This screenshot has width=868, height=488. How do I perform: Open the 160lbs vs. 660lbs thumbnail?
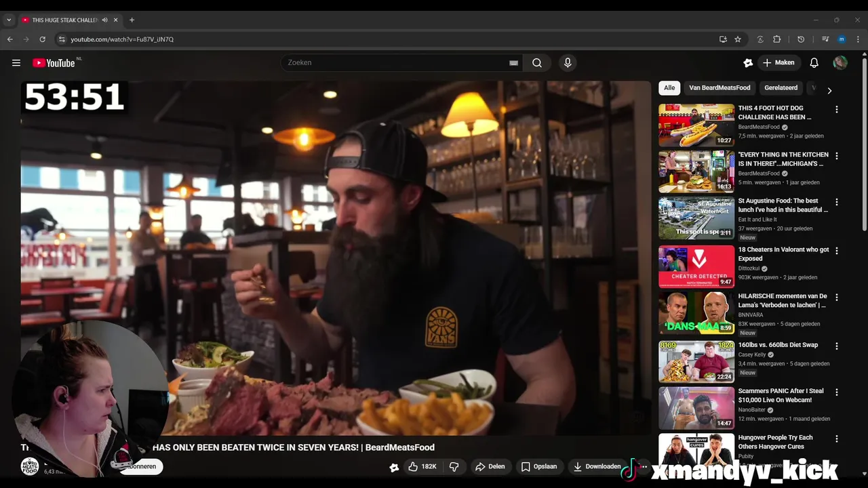[x=696, y=361]
